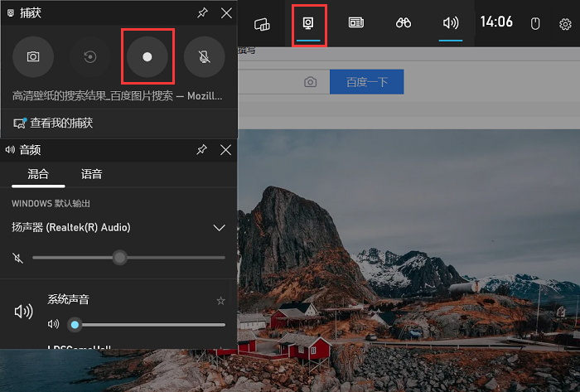
Task: Open Game Bar settings gear
Action: [565, 24]
